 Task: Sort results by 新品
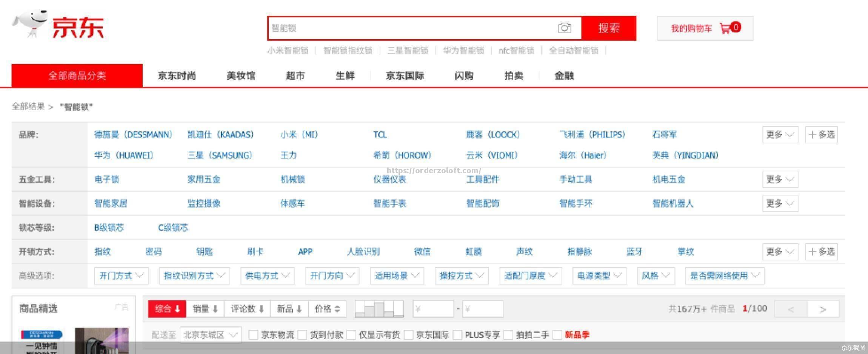click(x=289, y=309)
